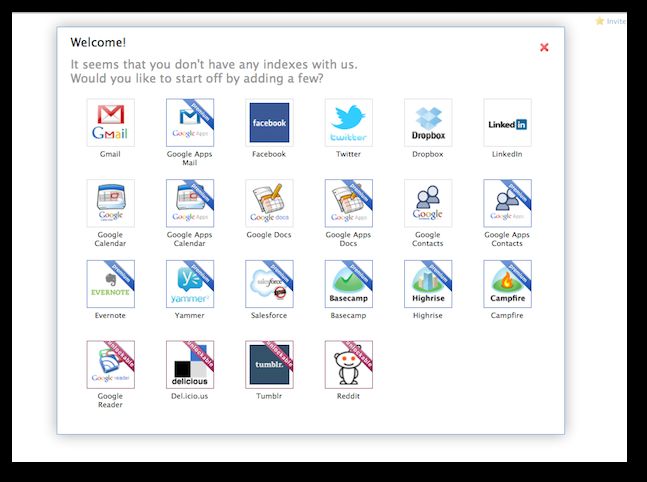
Task: Click the Facebook text label
Action: [269, 154]
